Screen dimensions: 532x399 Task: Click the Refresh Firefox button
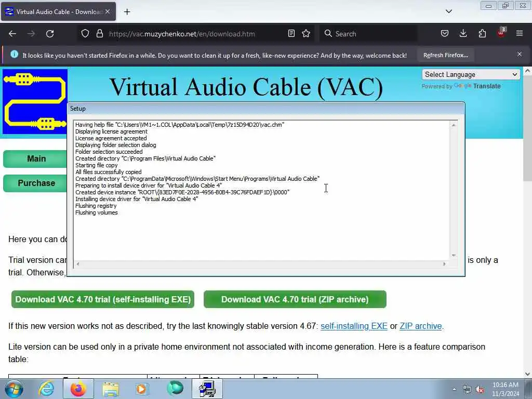(x=445, y=55)
